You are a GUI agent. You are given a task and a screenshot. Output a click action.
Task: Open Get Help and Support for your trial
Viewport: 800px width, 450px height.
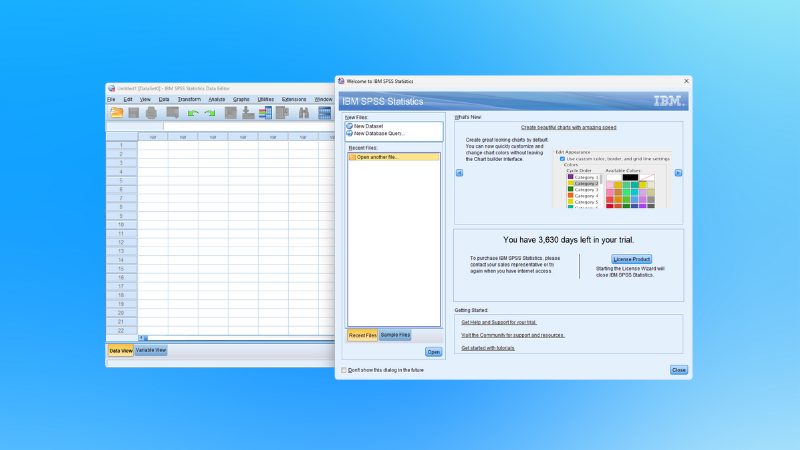click(x=499, y=322)
